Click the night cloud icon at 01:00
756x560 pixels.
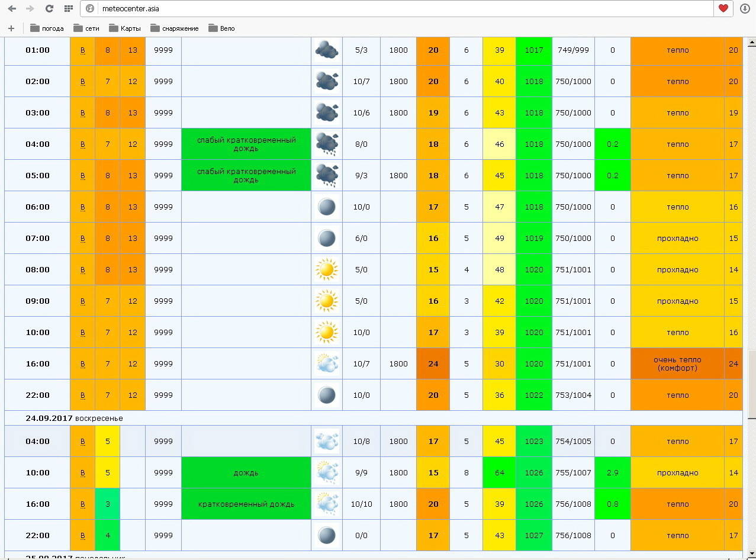[x=327, y=50]
